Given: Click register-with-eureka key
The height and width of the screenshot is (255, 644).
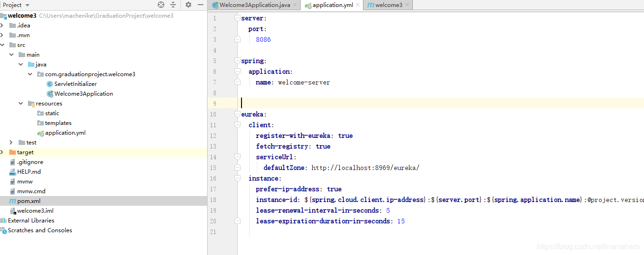Looking at the screenshot, I should (x=295, y=136).
